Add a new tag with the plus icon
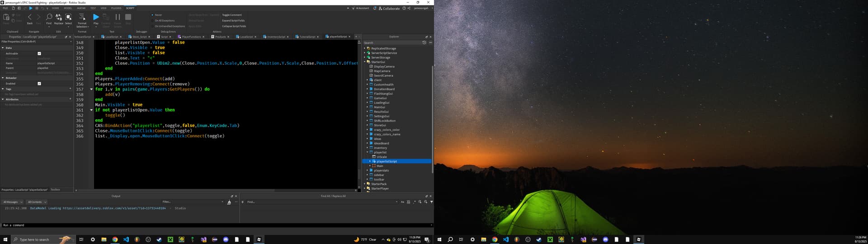868x244 pixels. 70,89
